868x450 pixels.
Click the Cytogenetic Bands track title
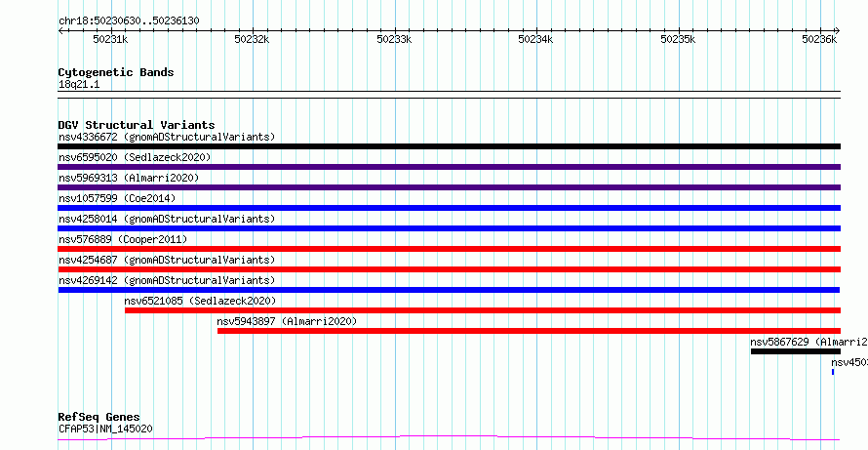(116, 72)
